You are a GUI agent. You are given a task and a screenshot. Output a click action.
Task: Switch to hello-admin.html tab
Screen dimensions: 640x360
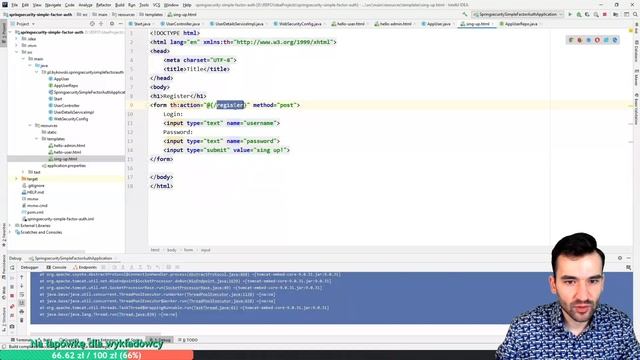pos(393,24)
